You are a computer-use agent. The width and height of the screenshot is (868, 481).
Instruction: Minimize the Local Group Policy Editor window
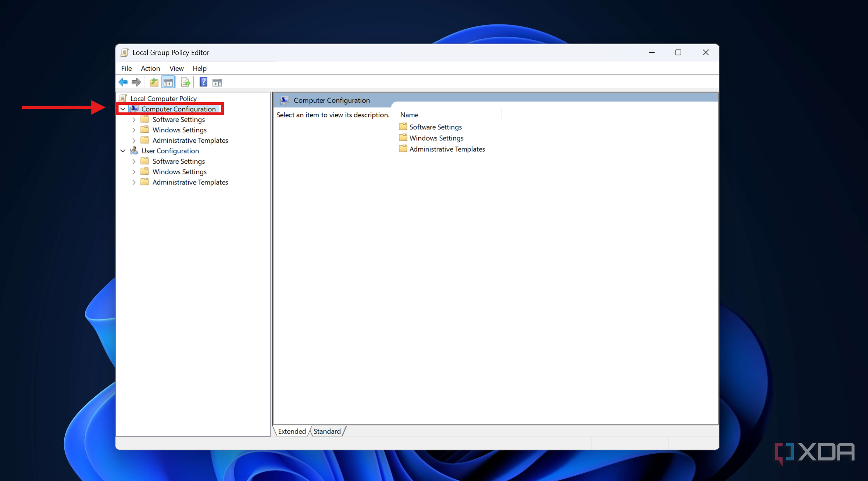(651, 52)
